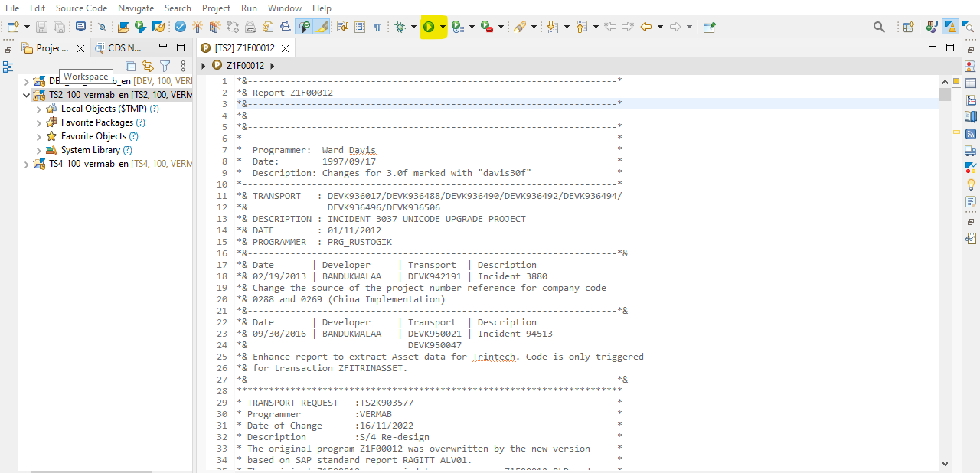Screen dimensions: 980x473
Task: Select the Favorite Packages tree item
Action: [x=96, y=122]
